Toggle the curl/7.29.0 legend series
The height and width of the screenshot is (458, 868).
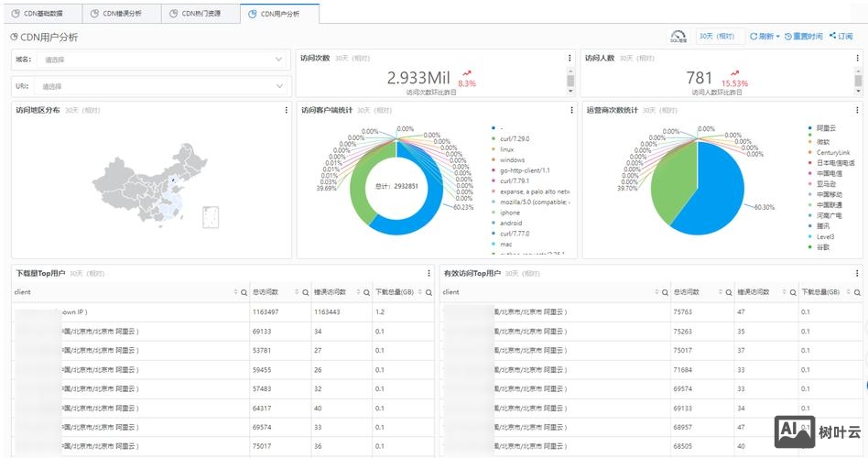coord(514,138)
